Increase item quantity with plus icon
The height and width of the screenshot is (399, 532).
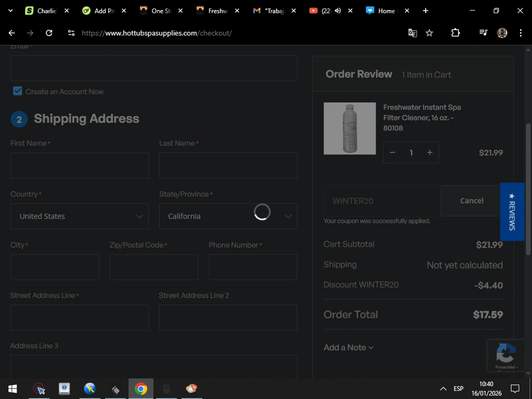430,153
